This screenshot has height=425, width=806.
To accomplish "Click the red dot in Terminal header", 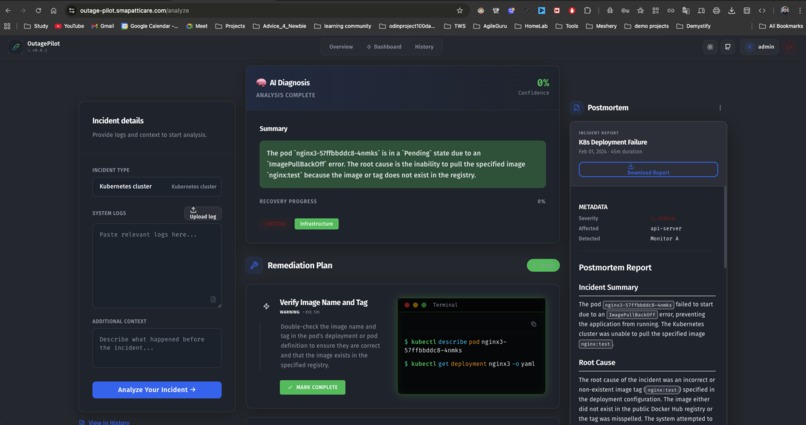I will (x=407, y=305).
